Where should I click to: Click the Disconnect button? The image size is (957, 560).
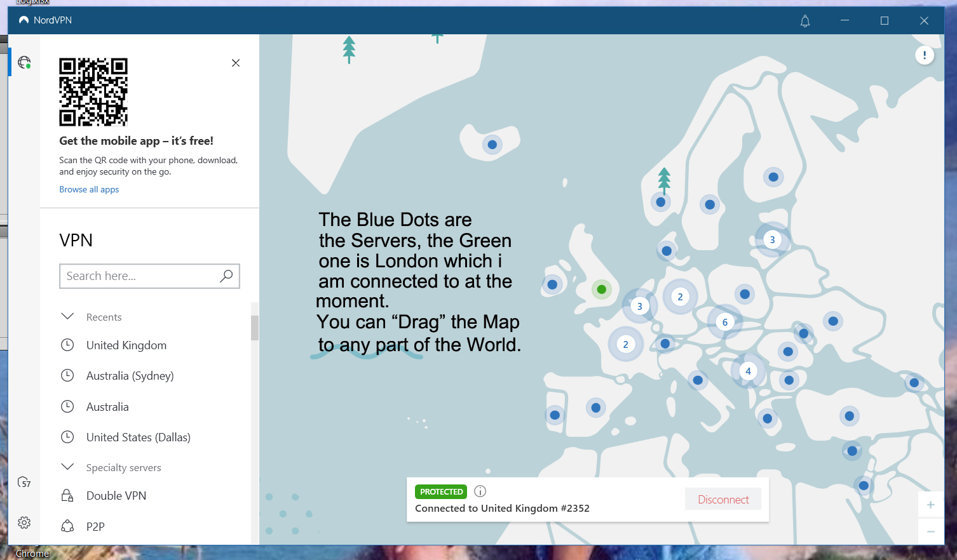pyautogui.click(x=723, y=500)
